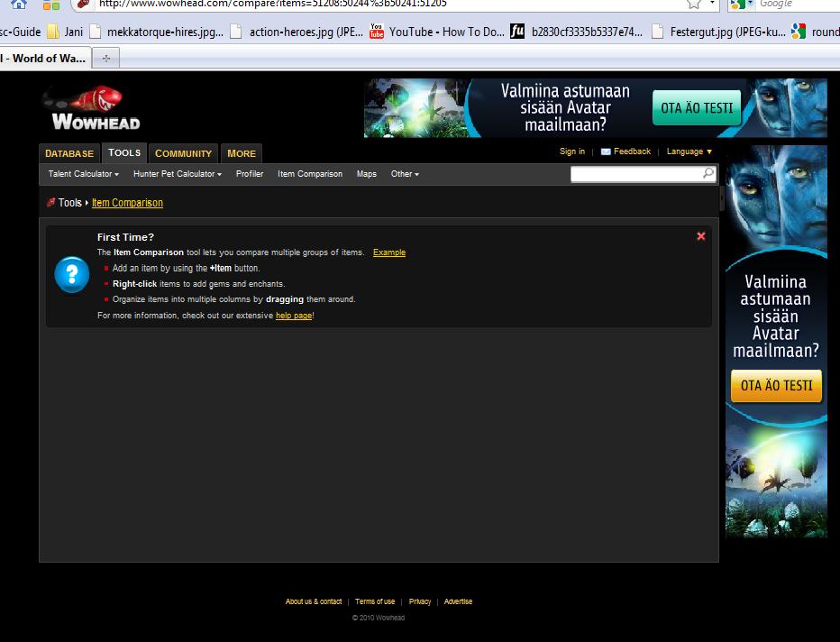Select the World of Warcraft browser tab
840x642 pixels.
point(45,59)
